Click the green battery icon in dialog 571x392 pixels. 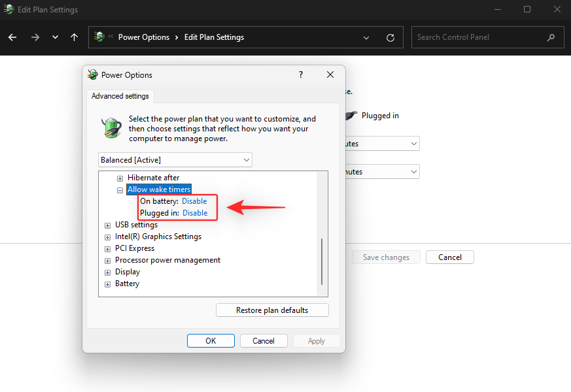click(111, 127)
